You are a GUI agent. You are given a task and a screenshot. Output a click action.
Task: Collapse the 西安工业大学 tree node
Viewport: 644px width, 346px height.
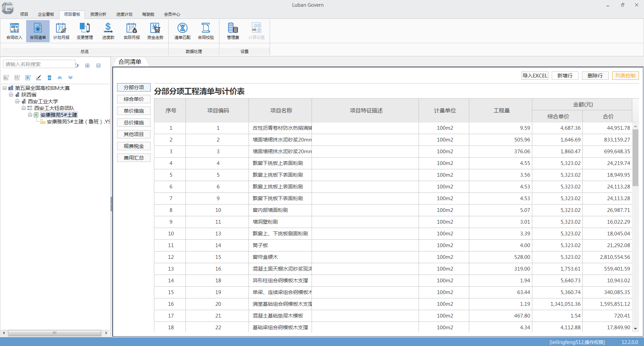(x=17, y=101)
